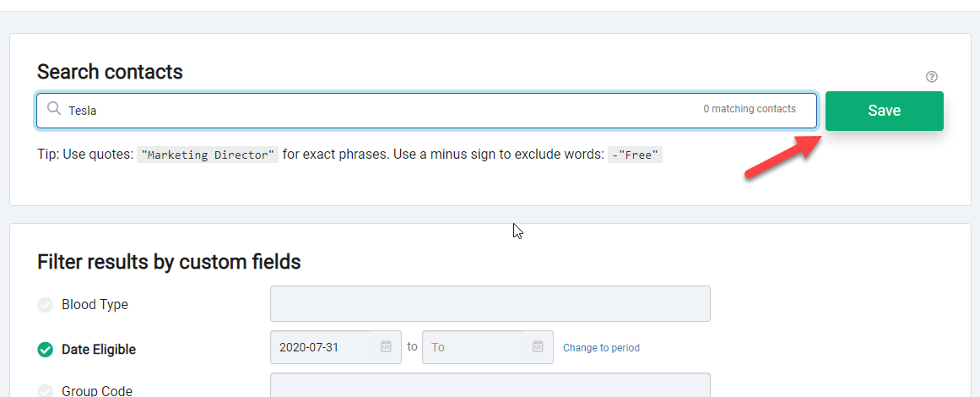This screenshot has height=397, width=980.
Task: Click the Group Code value field
Action: [x=490, y=385]
